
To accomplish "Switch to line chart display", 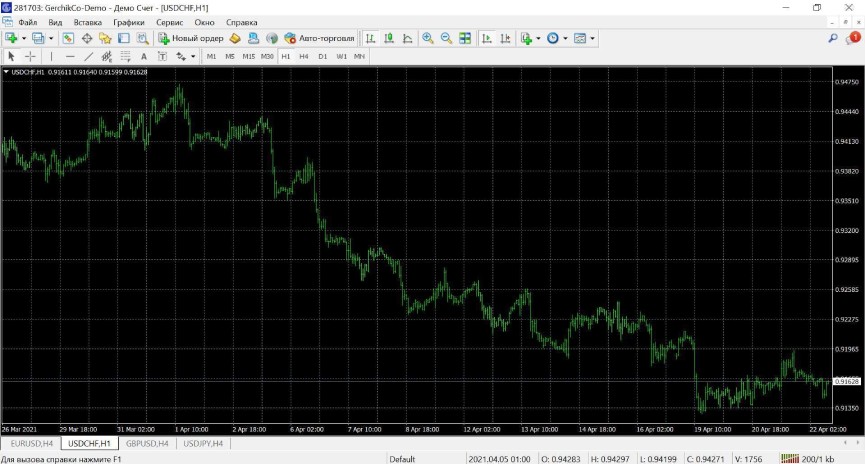I will (408, 38).
